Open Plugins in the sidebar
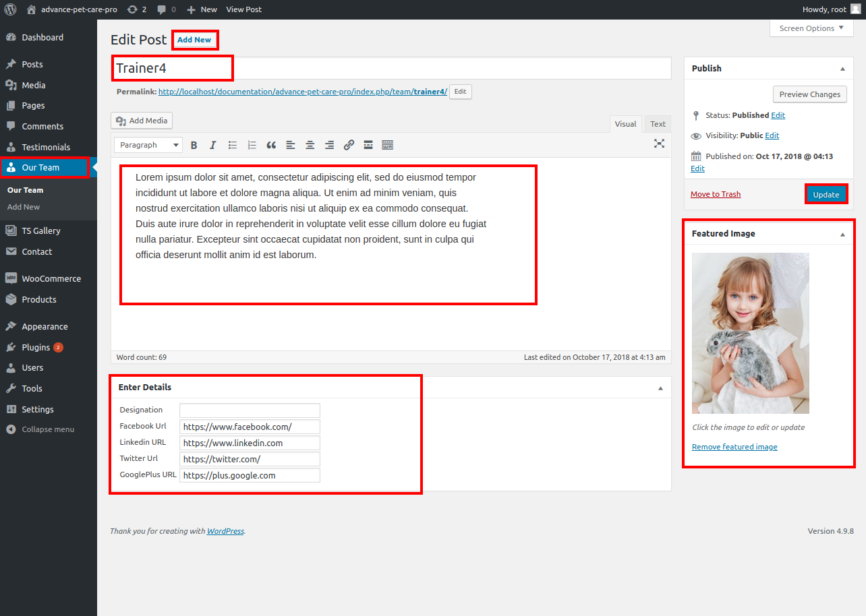This screenshot has width=866, height=616. click(x=49, y=348)
